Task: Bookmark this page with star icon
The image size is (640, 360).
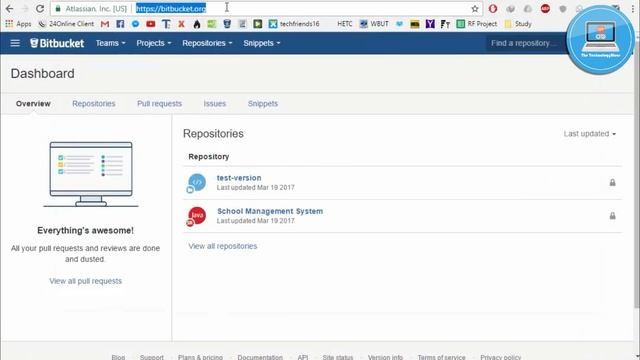Action: [475, 9]
